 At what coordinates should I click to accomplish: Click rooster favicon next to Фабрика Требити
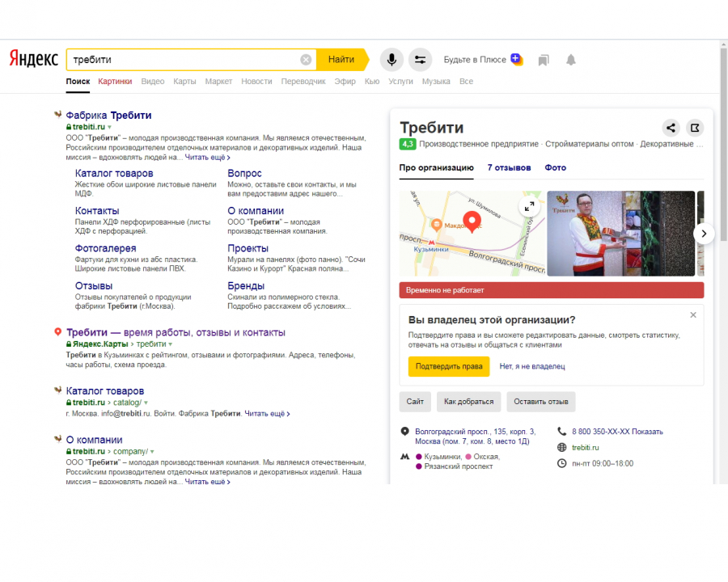point(58,114)
